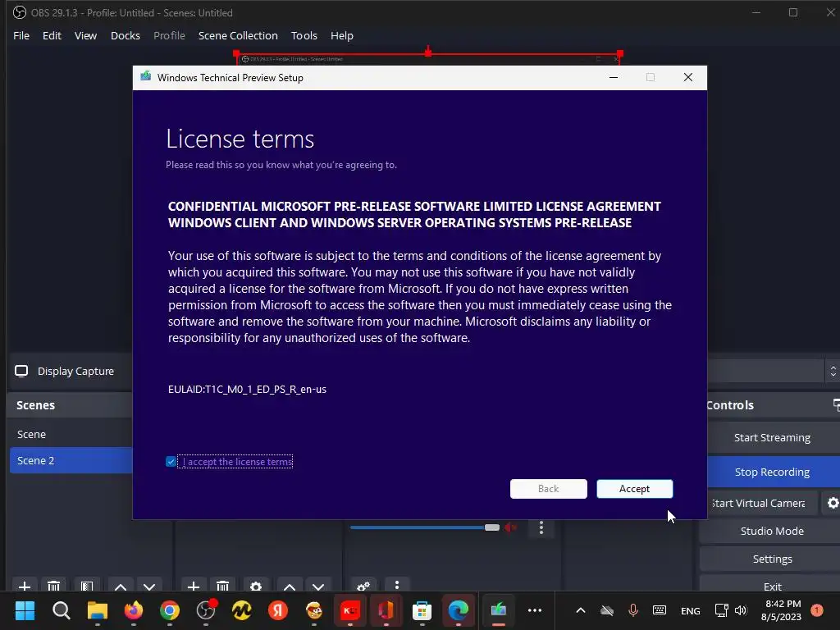840x630 pixels.
Task: Open Microsoft Store from taskbar
Action: [422, 610]
